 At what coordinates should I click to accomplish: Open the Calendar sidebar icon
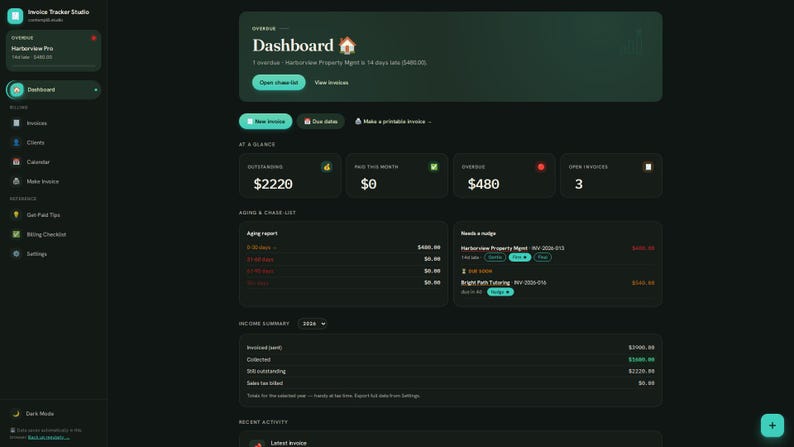tap(16, 162)
